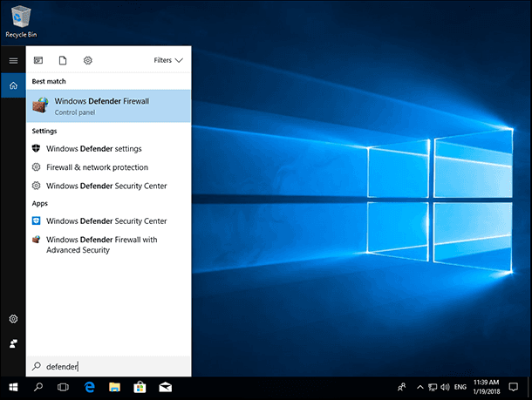Open clock showing 11:39 AM
Viewport: 532px width, 400px height.
click(486, 387)
